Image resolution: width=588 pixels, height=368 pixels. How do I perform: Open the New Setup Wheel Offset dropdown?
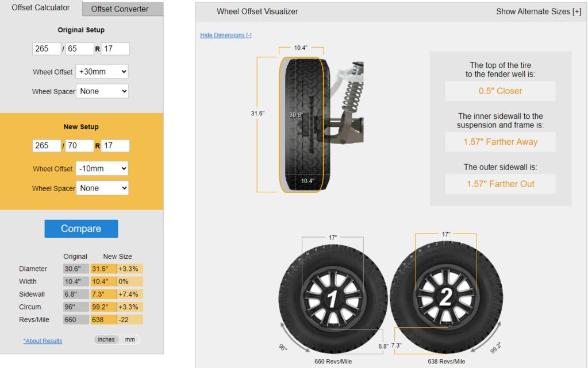(102, 169)
